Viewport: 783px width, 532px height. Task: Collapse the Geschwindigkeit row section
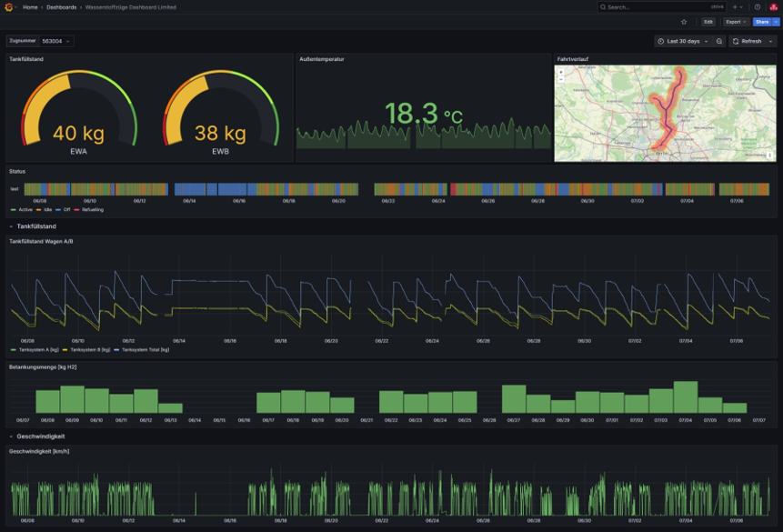(36, 437)
